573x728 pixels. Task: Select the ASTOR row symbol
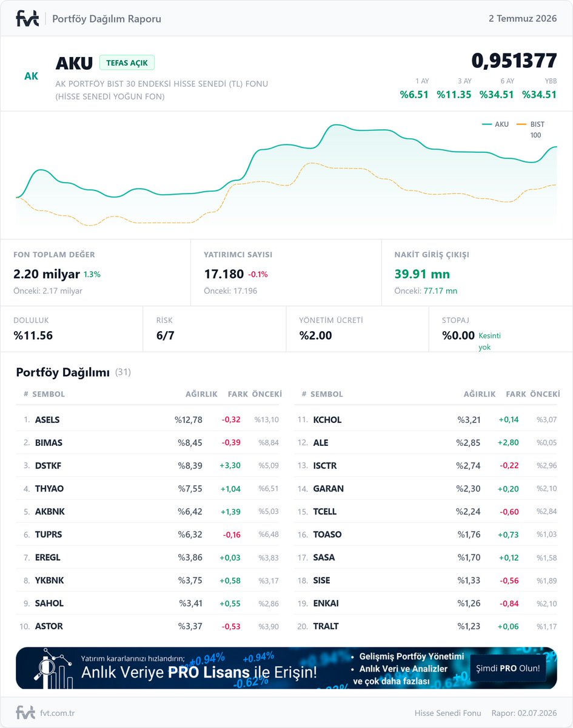click(49, 626)
